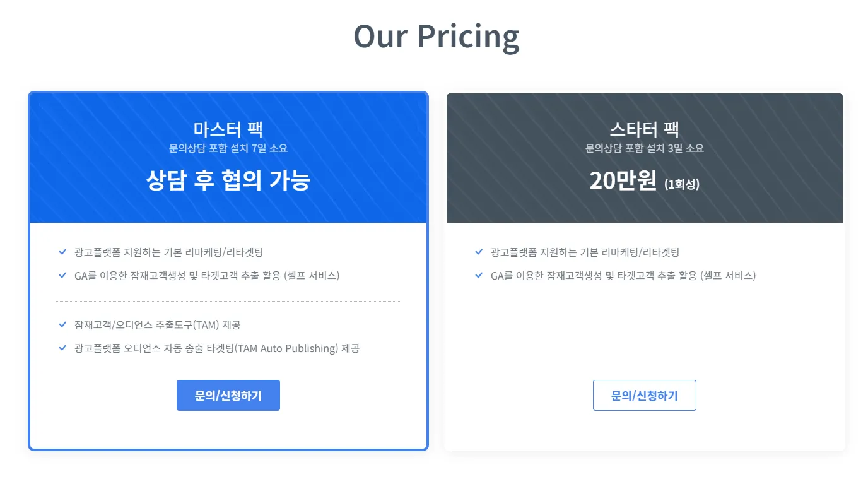Click the Our Pricing page heading
This screenshot has height=477, width=868.
tap(436, 36)
